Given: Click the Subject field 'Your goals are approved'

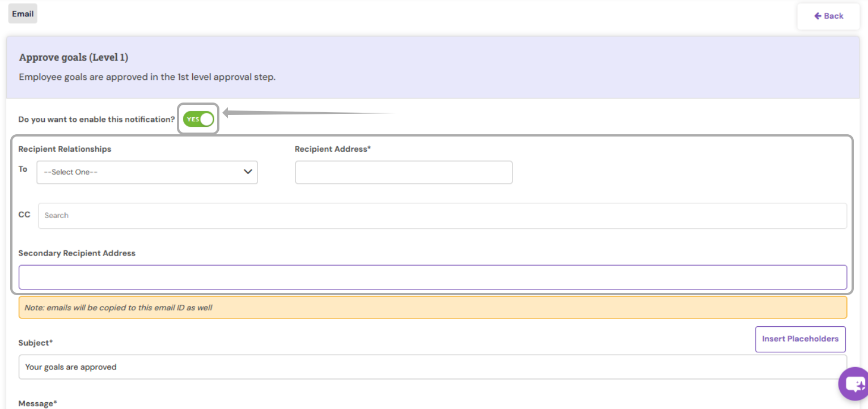Looking at the screenshot, I should pyautogui.click(x=433, y=367).
